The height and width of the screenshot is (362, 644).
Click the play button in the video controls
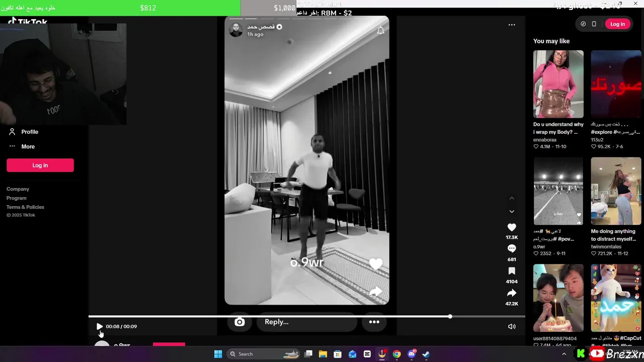[100, 326]
